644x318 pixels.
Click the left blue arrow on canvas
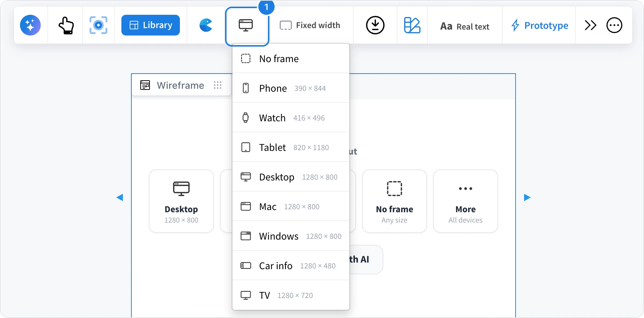120,197
